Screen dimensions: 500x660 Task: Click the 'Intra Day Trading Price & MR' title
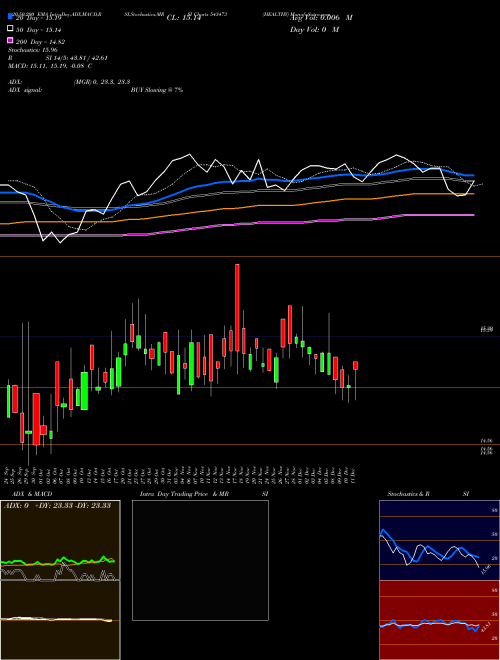pyautogui.click(x=184, y=494)
